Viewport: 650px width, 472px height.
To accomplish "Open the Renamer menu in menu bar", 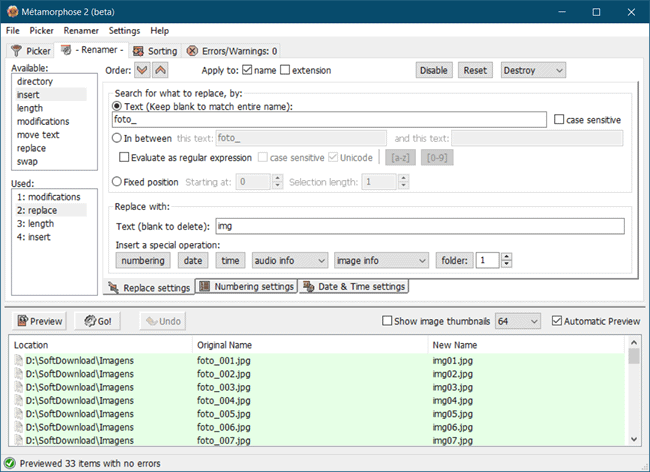I will click(x=81, y=31).
